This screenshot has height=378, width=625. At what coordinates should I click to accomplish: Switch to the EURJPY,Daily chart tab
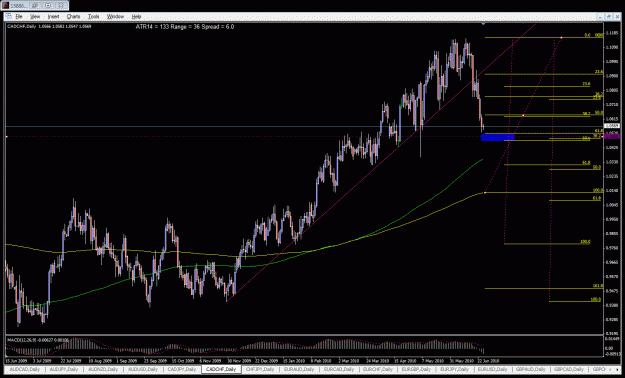point(455,369)
